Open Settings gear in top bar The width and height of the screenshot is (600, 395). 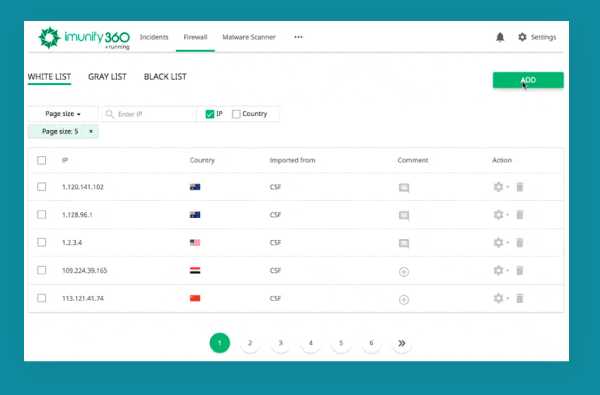tap(537, 37)
